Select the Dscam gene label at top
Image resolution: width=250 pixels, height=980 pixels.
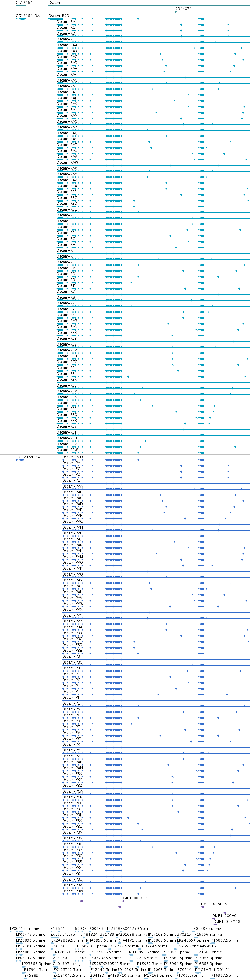coord(54,3)
